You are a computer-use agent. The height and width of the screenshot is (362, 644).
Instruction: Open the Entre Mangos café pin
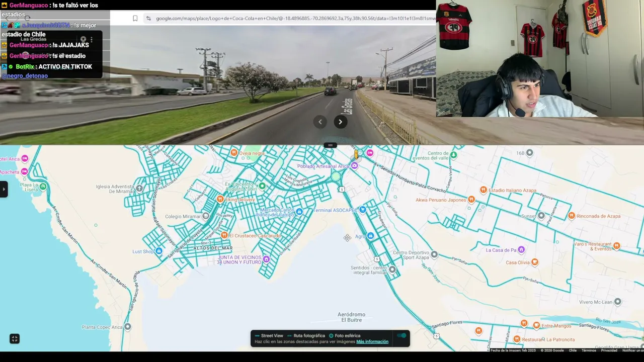(536, 325)
